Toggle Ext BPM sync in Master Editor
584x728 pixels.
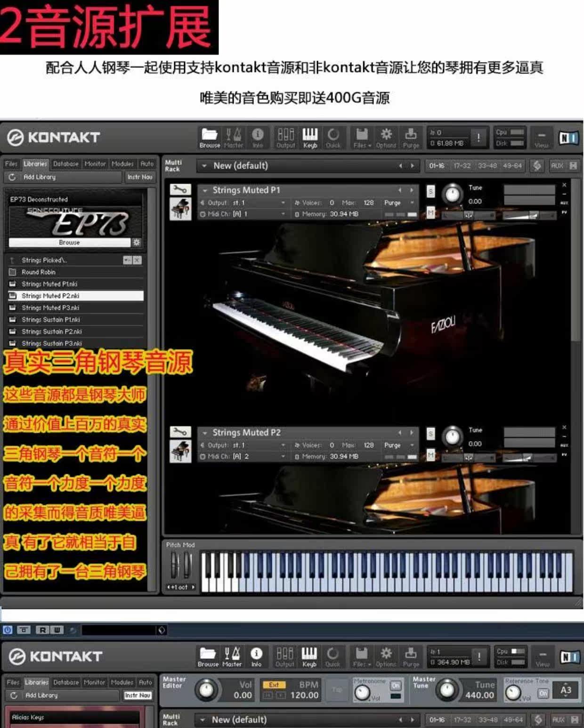tap(274, 685)
